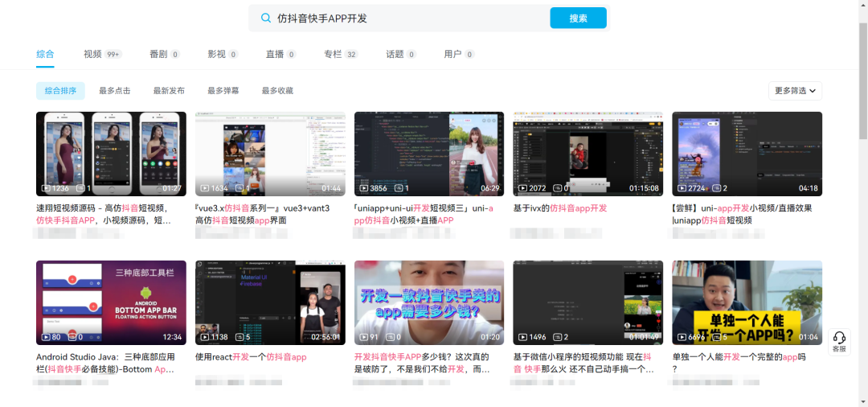Switch to the 番剧 tab

point(165,54)
